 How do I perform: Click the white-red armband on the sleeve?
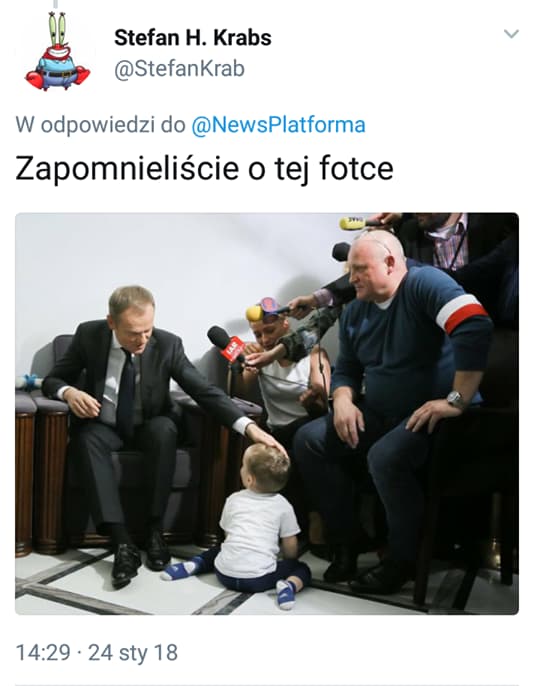464,312
